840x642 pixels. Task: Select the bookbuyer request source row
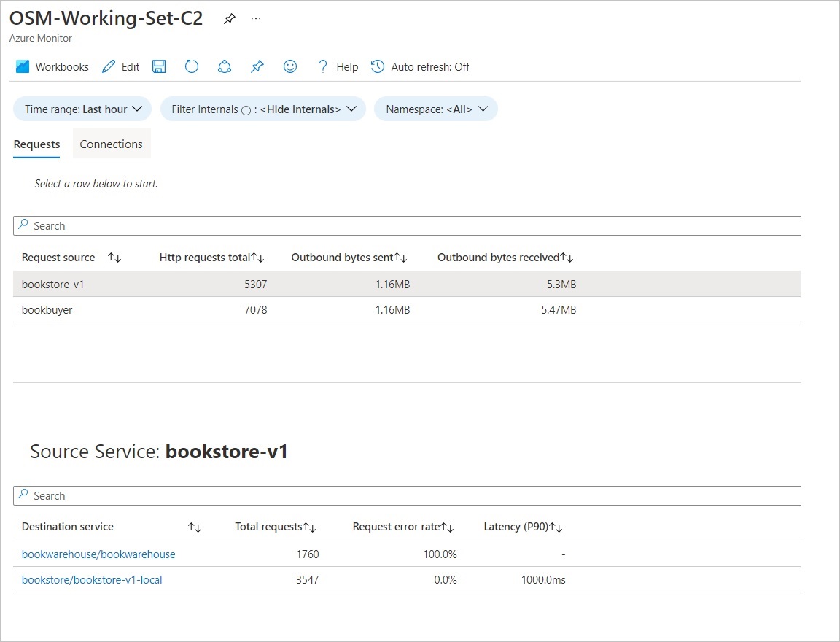[x=407, y=310]
